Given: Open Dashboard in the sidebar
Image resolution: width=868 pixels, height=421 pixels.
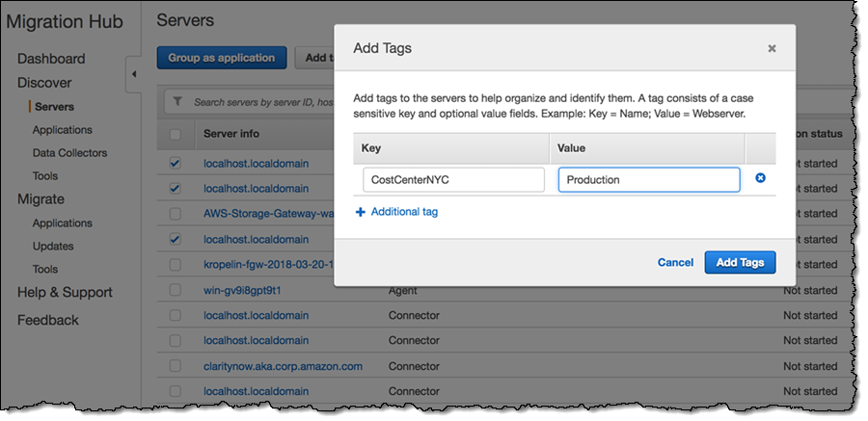Looking at the screenshot, I should click(x=51, y=59).
